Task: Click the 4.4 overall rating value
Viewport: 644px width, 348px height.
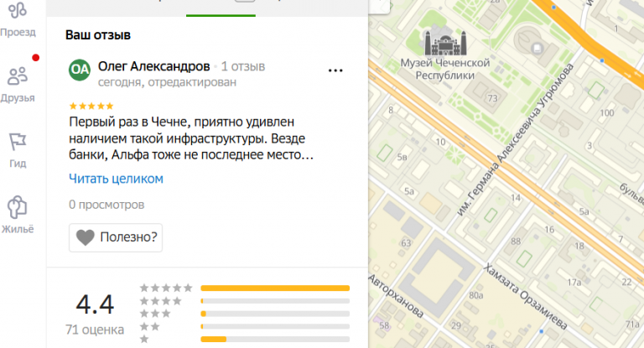Action: click(x=95, y=304)
